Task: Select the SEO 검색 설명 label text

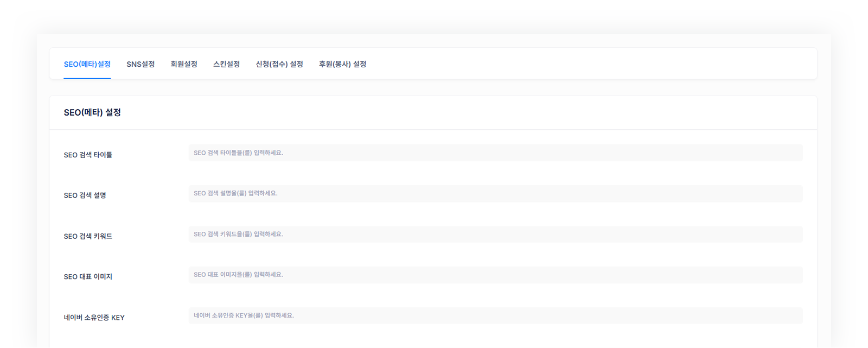Action: [85, 195]
